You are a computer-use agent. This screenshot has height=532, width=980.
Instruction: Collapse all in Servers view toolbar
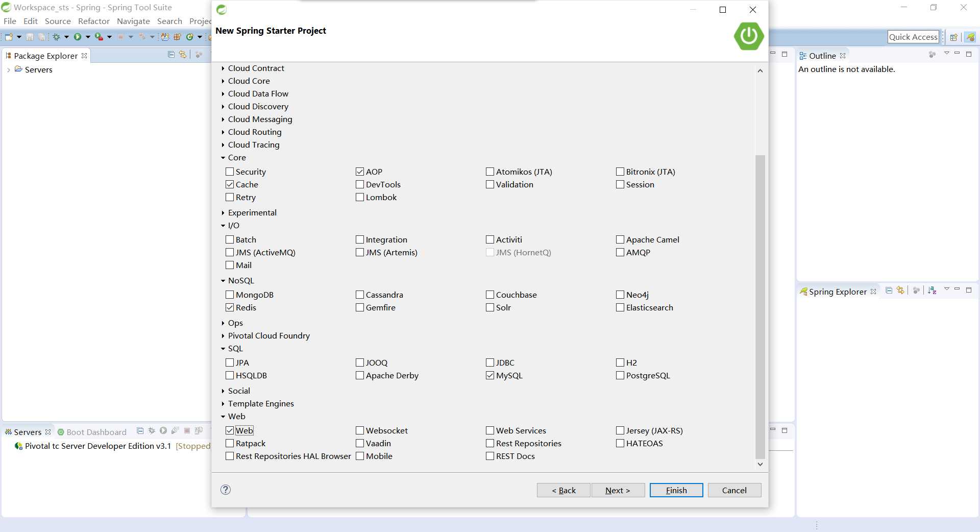(140, 431)
